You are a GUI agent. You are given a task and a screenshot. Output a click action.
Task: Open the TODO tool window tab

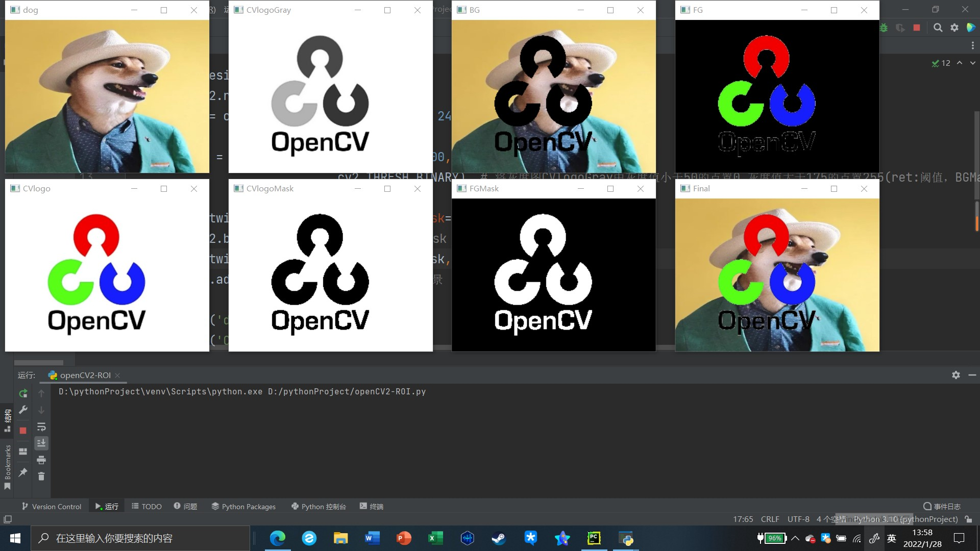[x=146, y=507]
